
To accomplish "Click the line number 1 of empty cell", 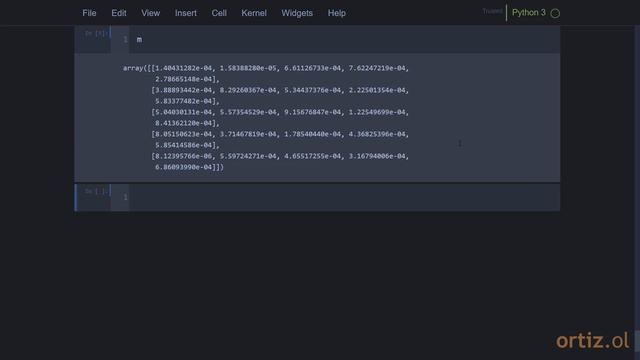I will tap(125, 197).
